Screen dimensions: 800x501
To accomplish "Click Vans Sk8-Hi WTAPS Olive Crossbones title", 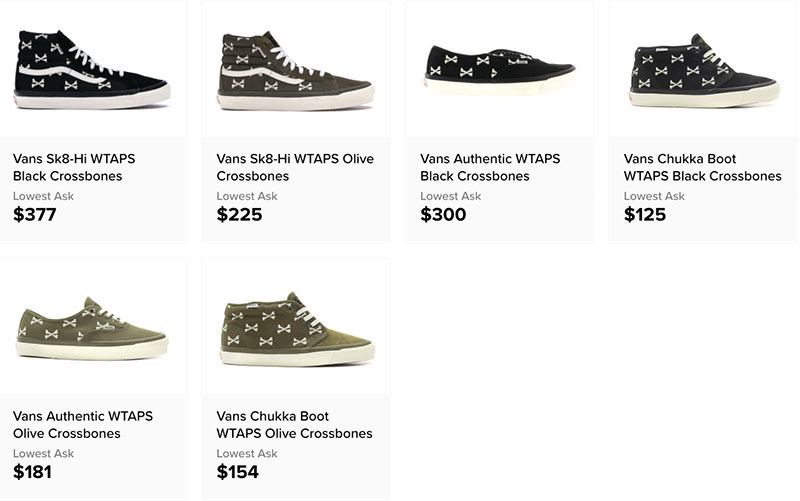I will pyautogui.click(x=285, y=167).
